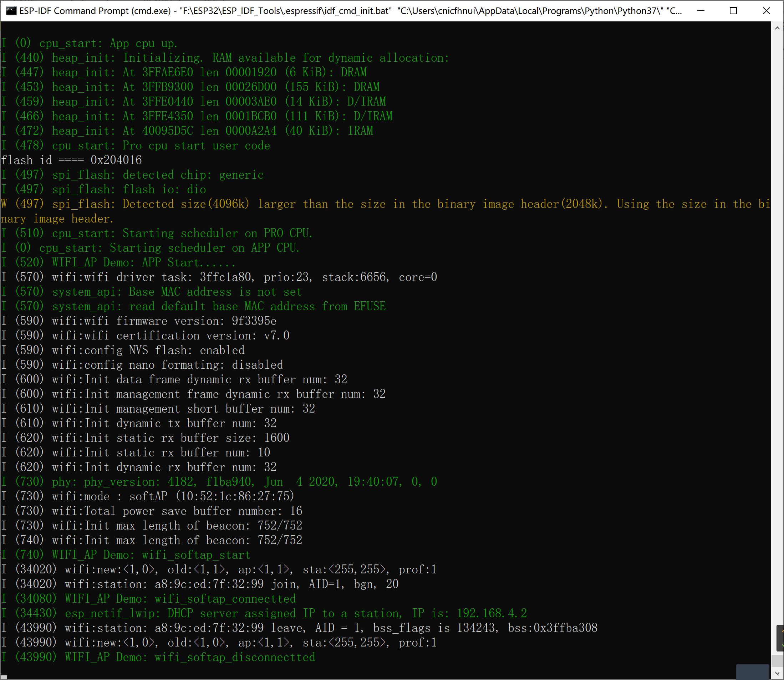Click the 'flash id ==== 0x204016' line
Viewport: 784px width, 680px height.
71,160
